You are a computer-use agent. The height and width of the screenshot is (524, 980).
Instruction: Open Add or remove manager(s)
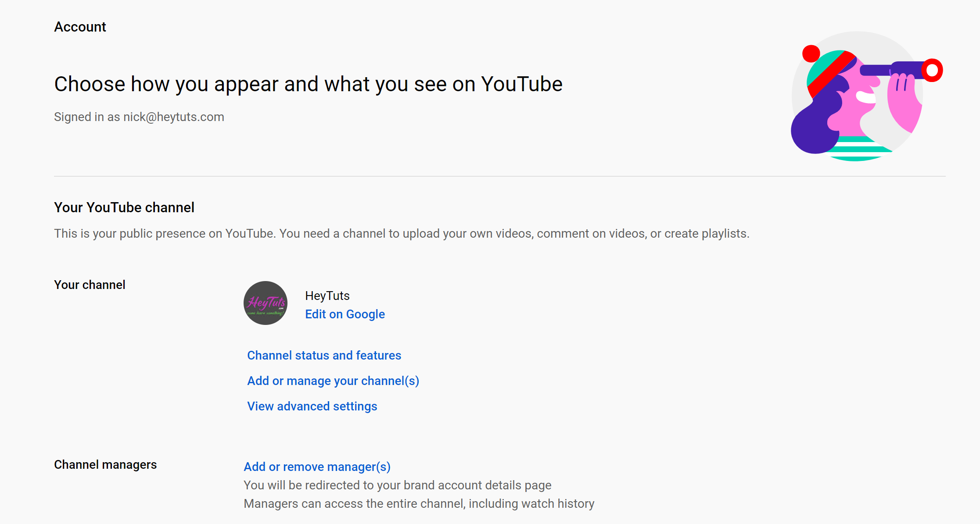point(317,467)
